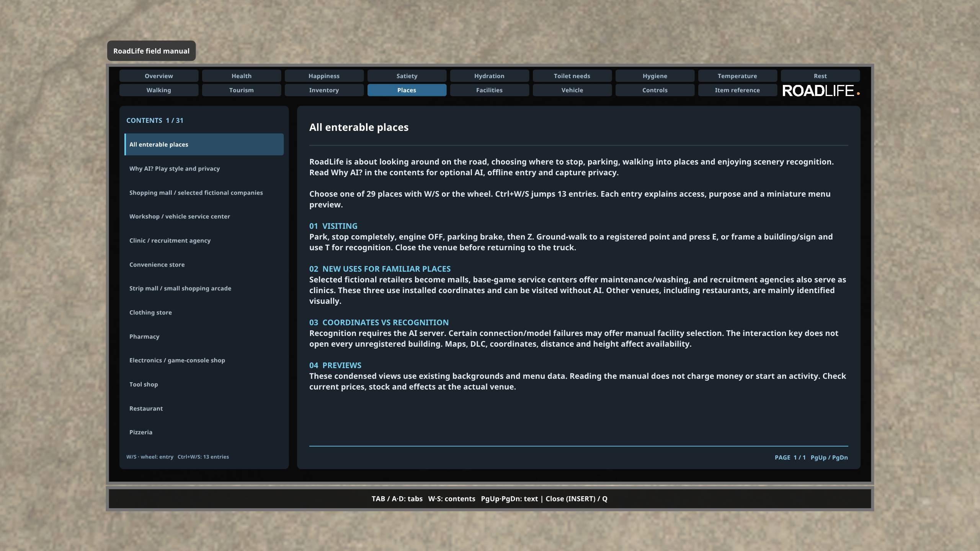Image resolution: width=980 pixels, height=551 pixels.
Task: Open the Overview tab
Action: tap(159, 76)
